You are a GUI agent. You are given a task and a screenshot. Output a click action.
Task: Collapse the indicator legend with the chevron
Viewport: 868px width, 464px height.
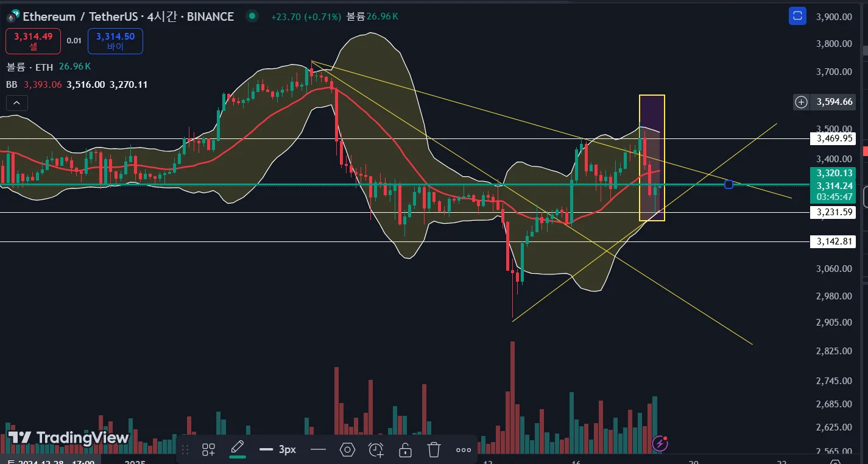[17, 103]
